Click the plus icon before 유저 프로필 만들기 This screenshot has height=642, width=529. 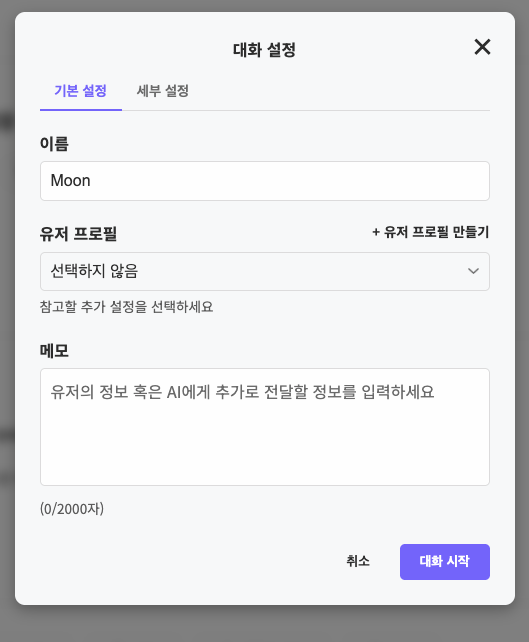(x=376, y=233)
